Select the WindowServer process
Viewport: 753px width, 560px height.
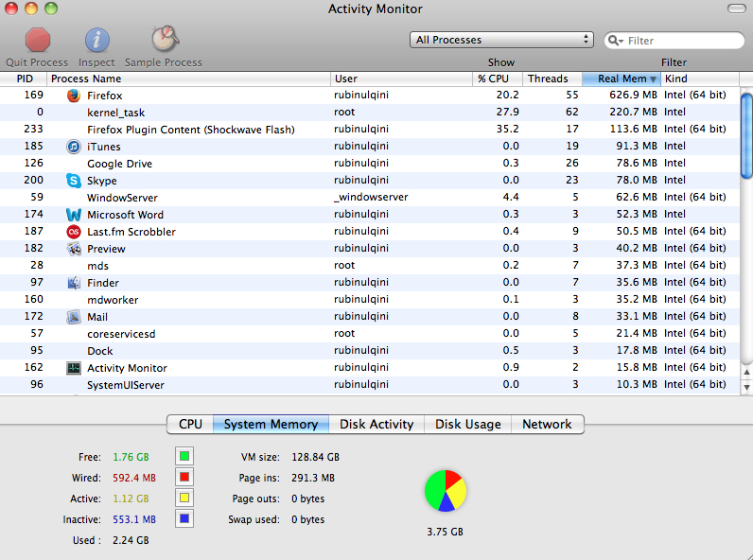point(370,198)
